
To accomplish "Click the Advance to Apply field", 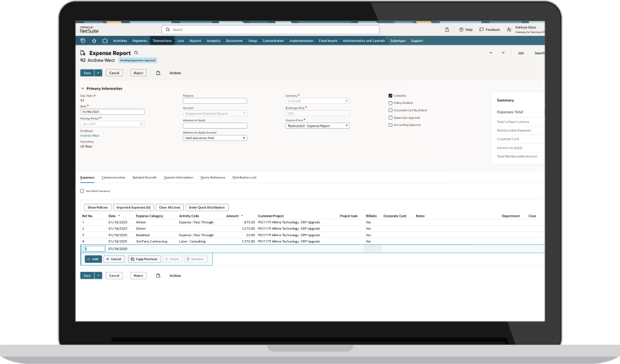I will pyautogui.click(x=215, y=125).
